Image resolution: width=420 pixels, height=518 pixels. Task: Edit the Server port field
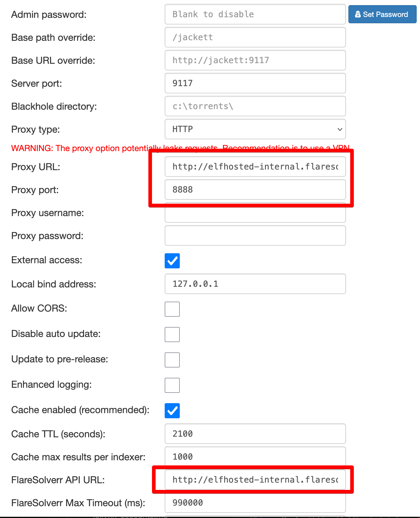255,83
